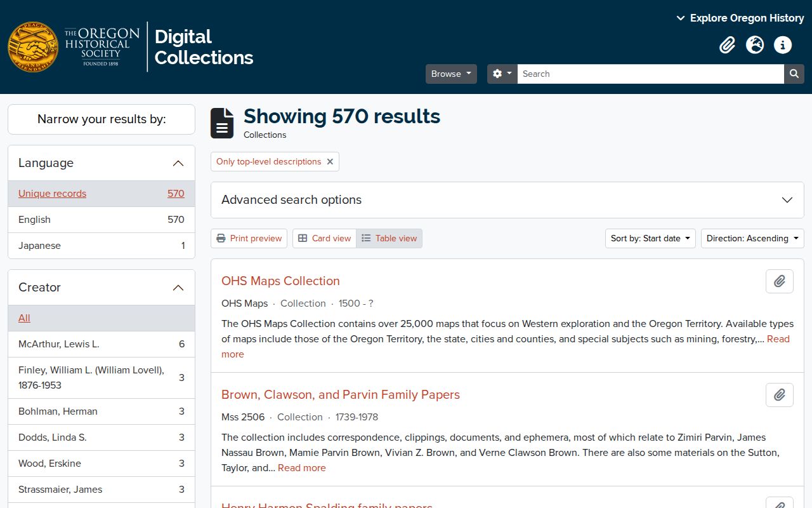This screenshot has width=812, height=508.
Task: Expand Explore Oregon History menu
Action: [740, 18]
